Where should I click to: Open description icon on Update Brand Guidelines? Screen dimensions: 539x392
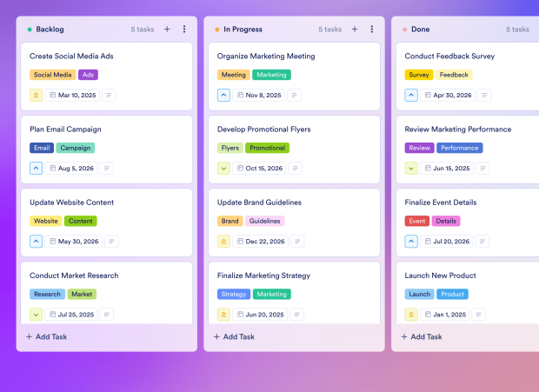297,242
